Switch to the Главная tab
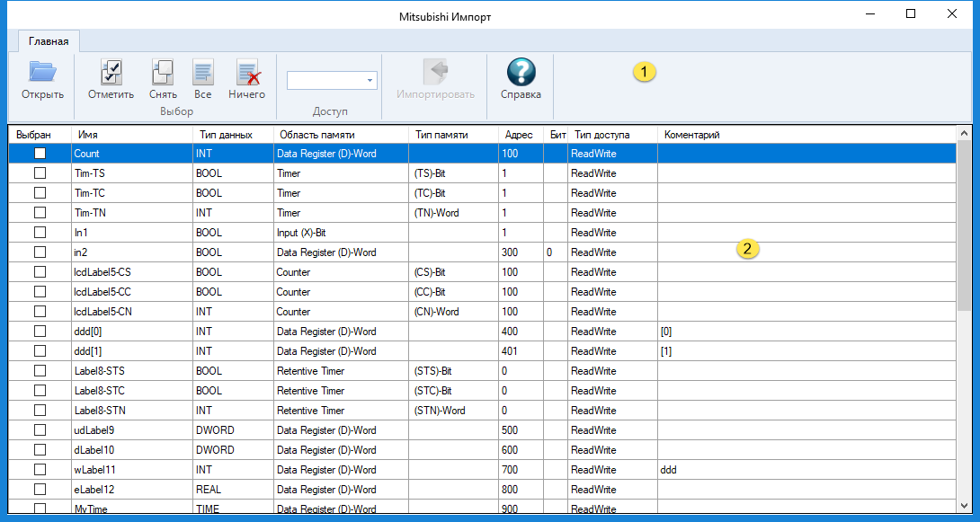This screenshot has height=522, width=980. pos(49,42)
